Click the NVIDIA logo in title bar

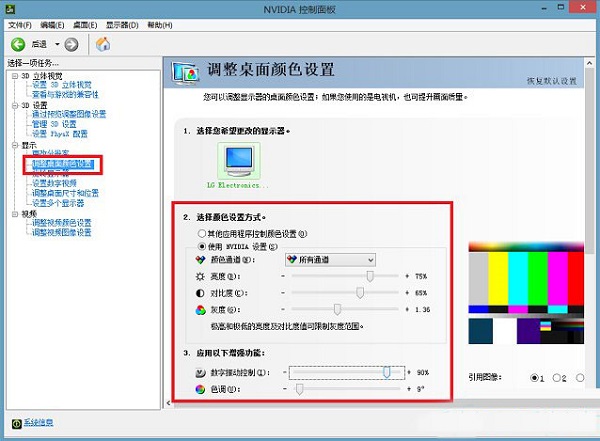click(10, 8)
